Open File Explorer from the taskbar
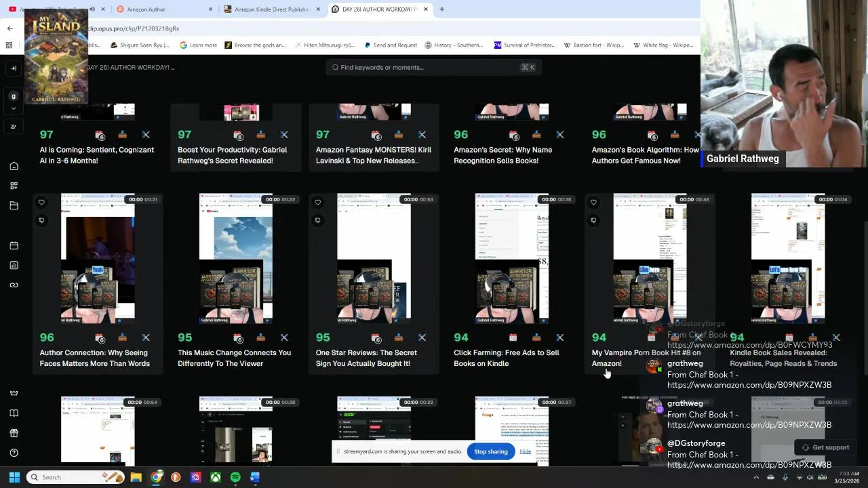The width and height of the screenshot is (868, 488). [x=136, y=477]
